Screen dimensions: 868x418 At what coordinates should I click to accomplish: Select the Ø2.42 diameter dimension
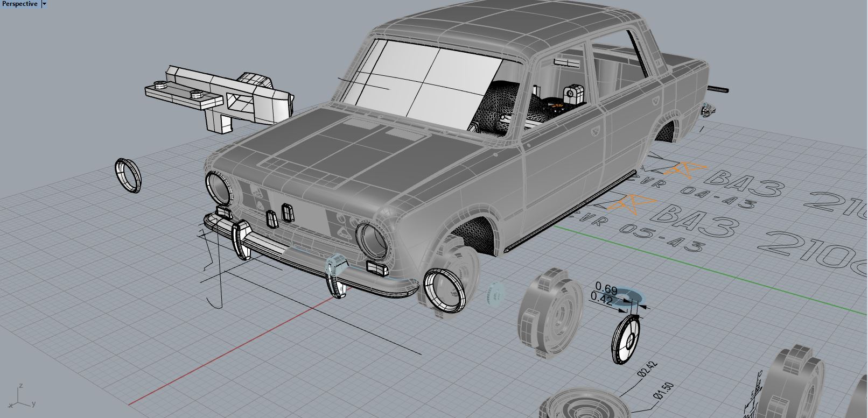click(x=647, y=371)
